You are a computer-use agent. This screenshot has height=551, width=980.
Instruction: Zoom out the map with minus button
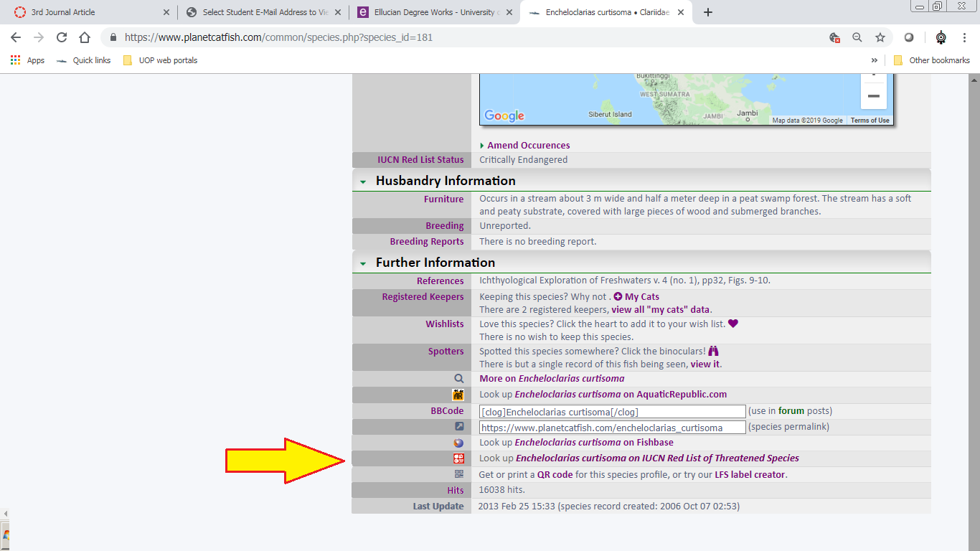click(x=873, y=95)
